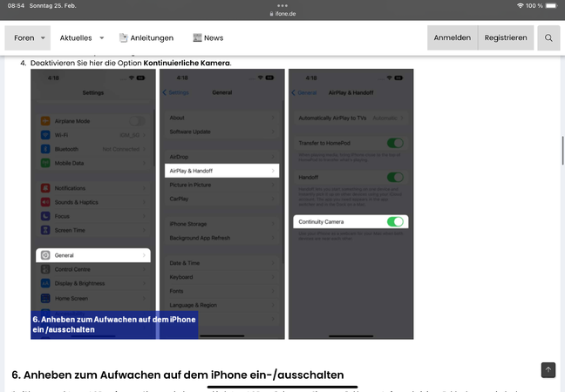Viewport: 565px width, 392px height.
Task: Open the Aktuelles menu
Action: click(76, 37)
